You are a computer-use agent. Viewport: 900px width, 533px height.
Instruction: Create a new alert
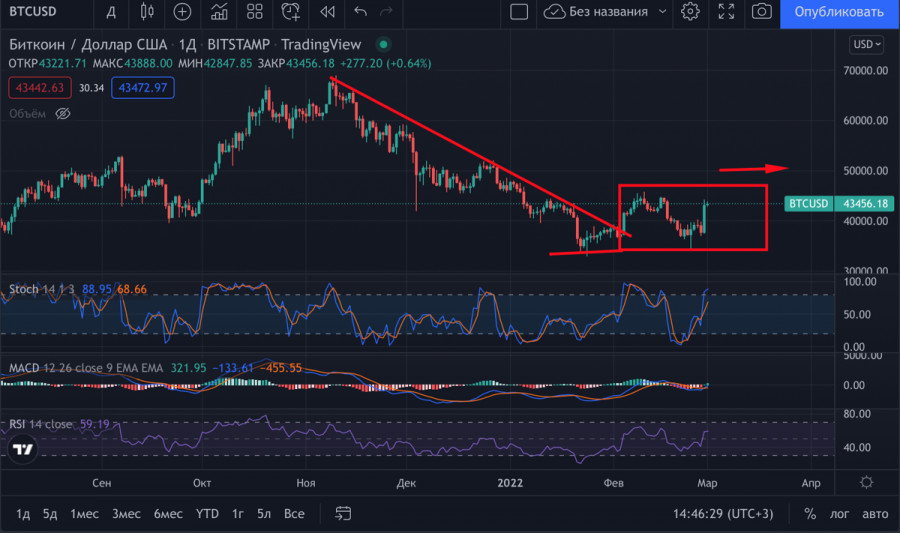point(290,11)
